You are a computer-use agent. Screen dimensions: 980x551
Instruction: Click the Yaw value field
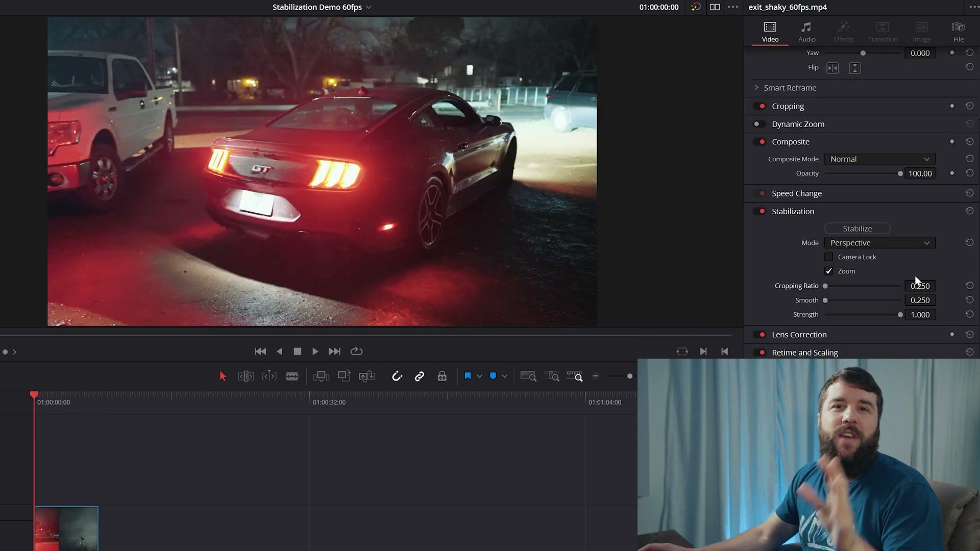pos(920,53)
